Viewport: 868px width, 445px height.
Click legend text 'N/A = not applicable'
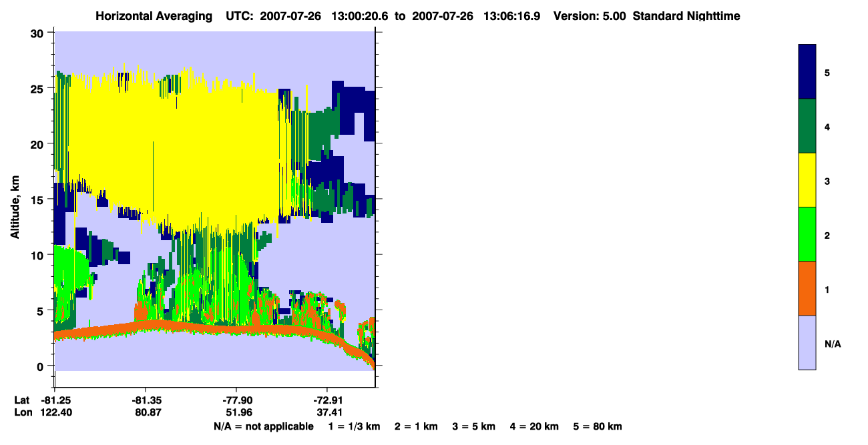[x=264, y=427]
